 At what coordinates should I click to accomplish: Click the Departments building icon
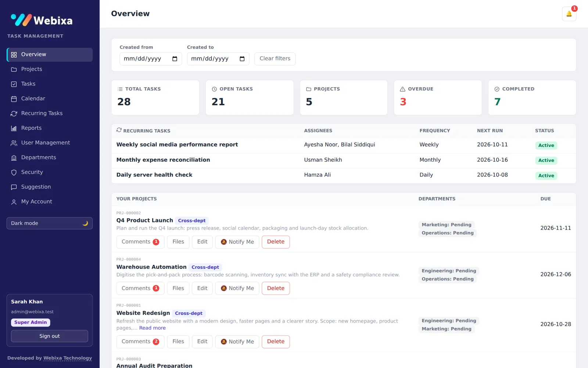click(x=14, y=158)
